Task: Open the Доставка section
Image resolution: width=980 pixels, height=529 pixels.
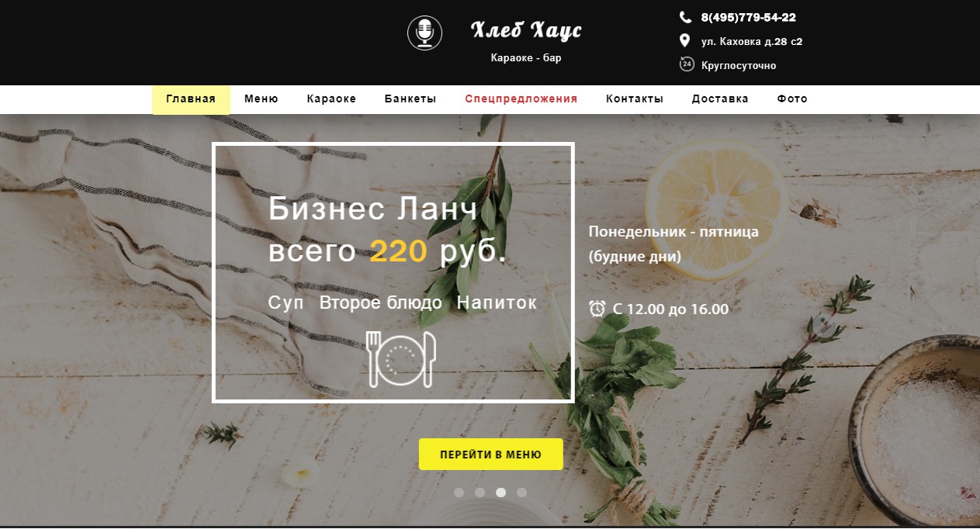Action: (x=720, y=99)
